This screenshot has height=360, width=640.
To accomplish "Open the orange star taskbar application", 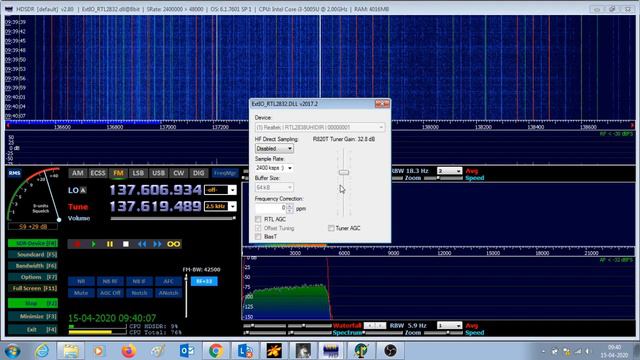I will (274, 351).
